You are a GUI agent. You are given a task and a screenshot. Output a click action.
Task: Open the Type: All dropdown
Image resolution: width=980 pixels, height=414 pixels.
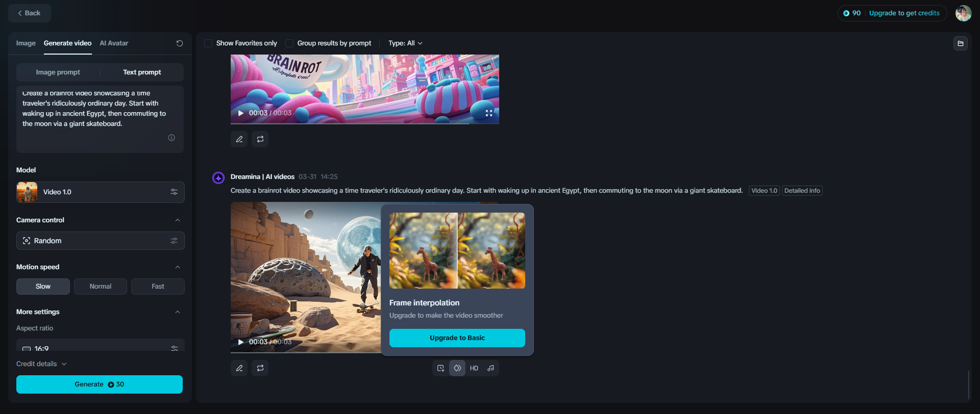[405, 43]
